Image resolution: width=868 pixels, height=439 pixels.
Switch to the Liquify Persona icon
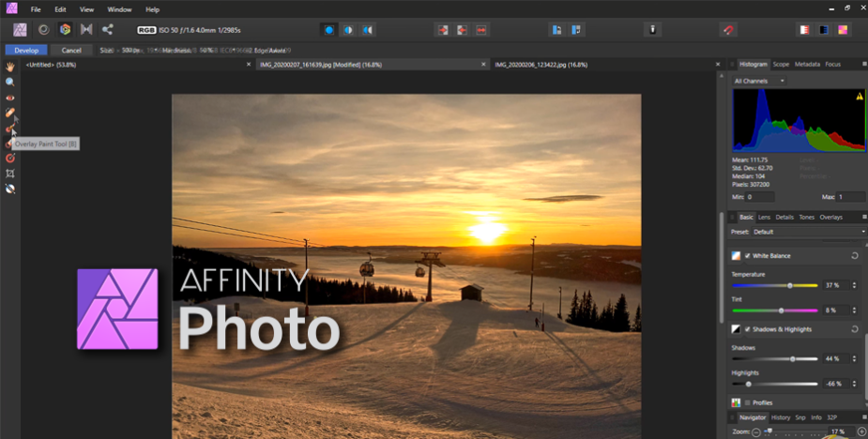point(43,30)
